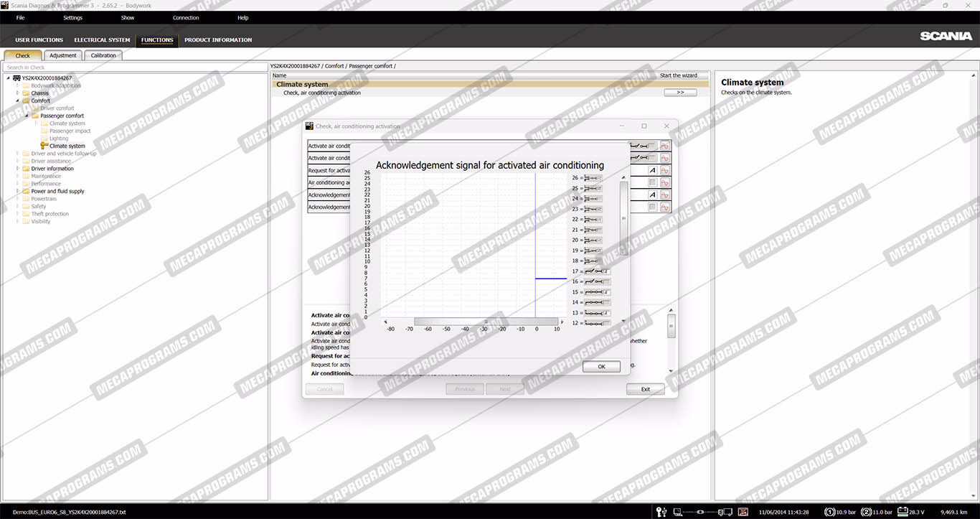Click the Scania logo in the header
Screen dimensions: 980x519
point(946,36)
